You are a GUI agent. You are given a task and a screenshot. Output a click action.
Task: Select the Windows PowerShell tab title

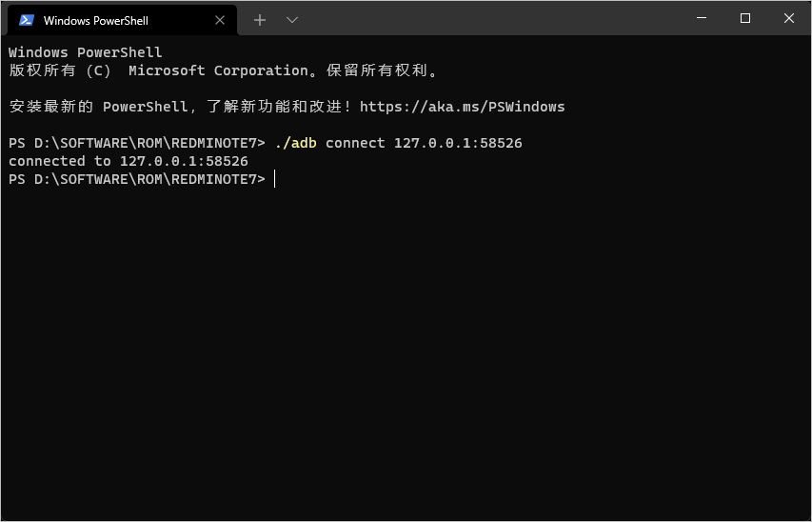[x=96, y=20]
